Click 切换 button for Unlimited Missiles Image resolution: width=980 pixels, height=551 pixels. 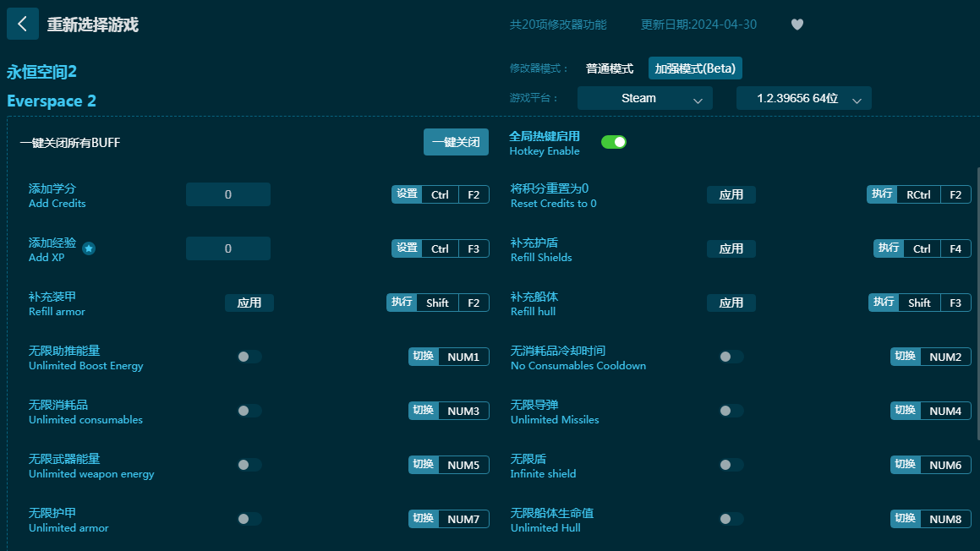906,411
